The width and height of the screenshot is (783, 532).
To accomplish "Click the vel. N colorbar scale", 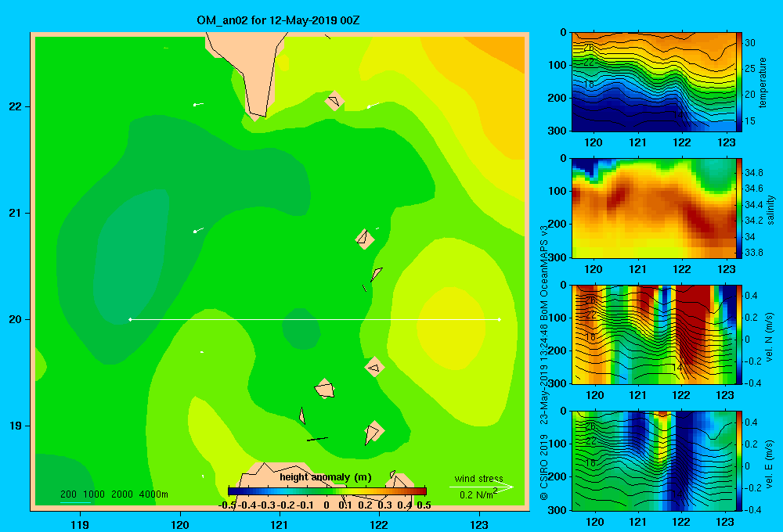I will pyautogui.click(x=739, y=334).
